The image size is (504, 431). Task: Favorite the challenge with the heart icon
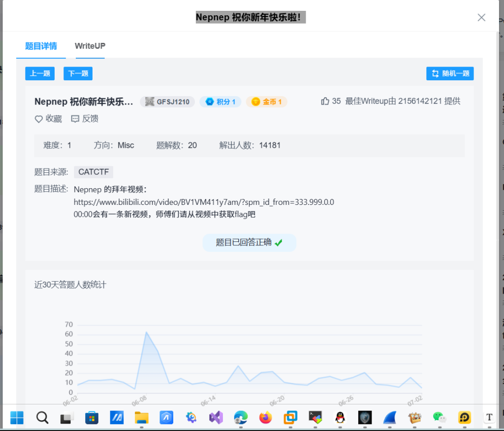click(39, 119)
